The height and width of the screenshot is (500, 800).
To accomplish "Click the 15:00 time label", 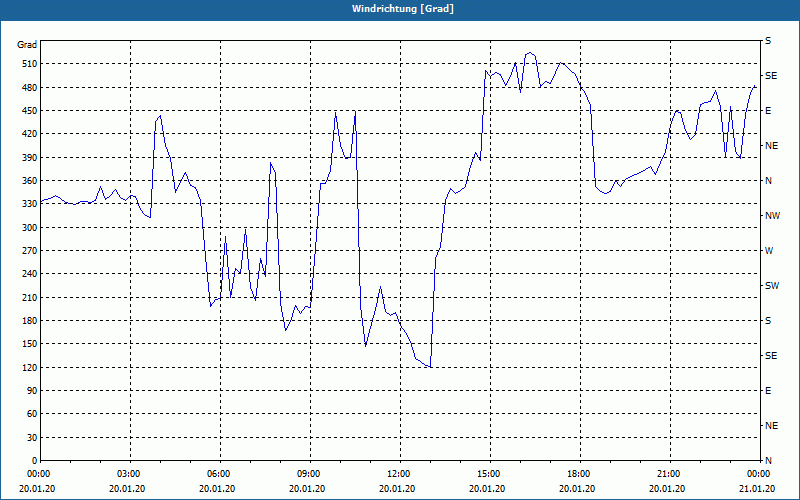I will [x=490, y=474].
